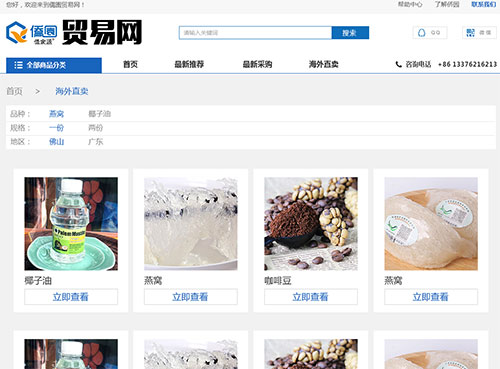Open the 海外直卖 nav tab
500x369 pixels.
pos(323,64)
